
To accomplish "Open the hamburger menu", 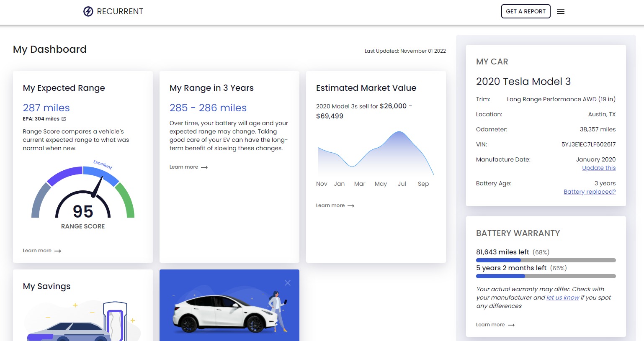I will (x=561, y=11).
